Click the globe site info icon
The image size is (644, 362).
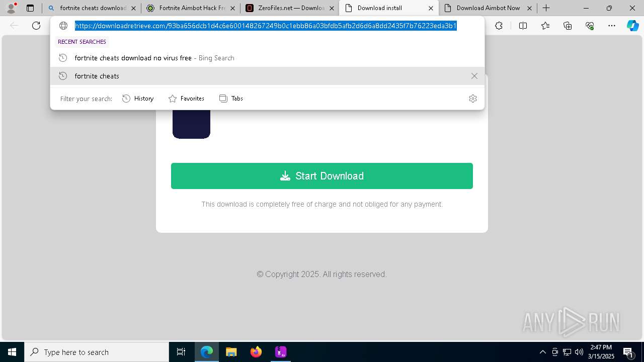click(63, 26)
